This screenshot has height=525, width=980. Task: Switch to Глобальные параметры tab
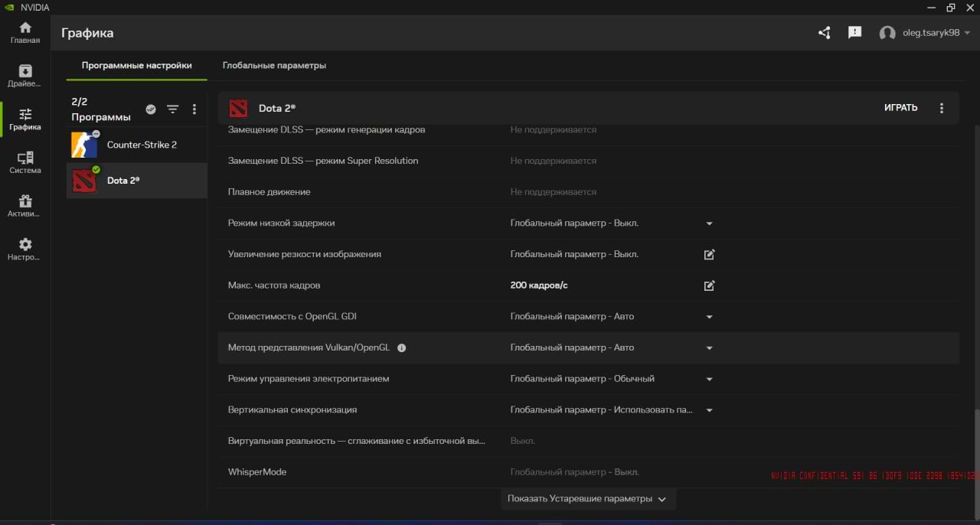(274, 66)
